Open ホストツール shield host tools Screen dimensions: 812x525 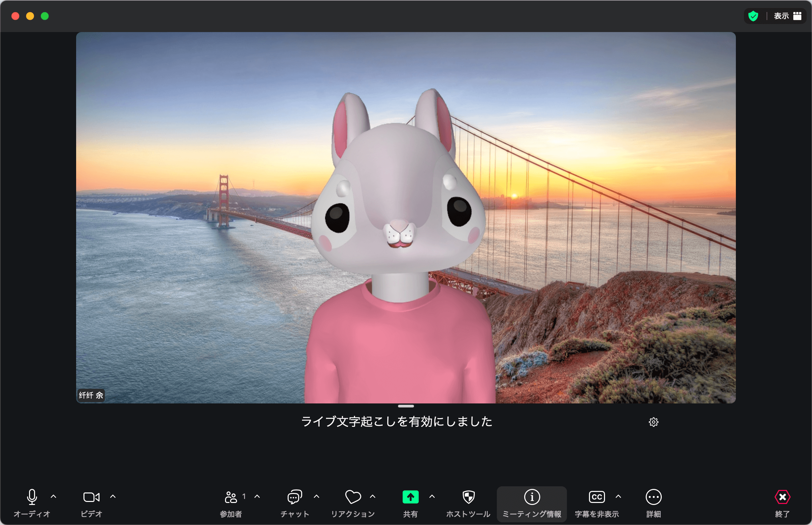tap(468, 497)
